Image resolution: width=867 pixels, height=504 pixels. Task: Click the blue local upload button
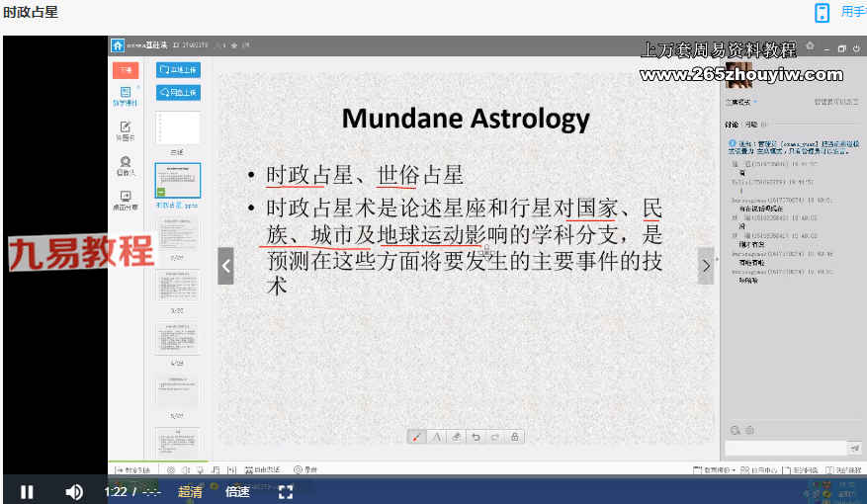point(178,70)
